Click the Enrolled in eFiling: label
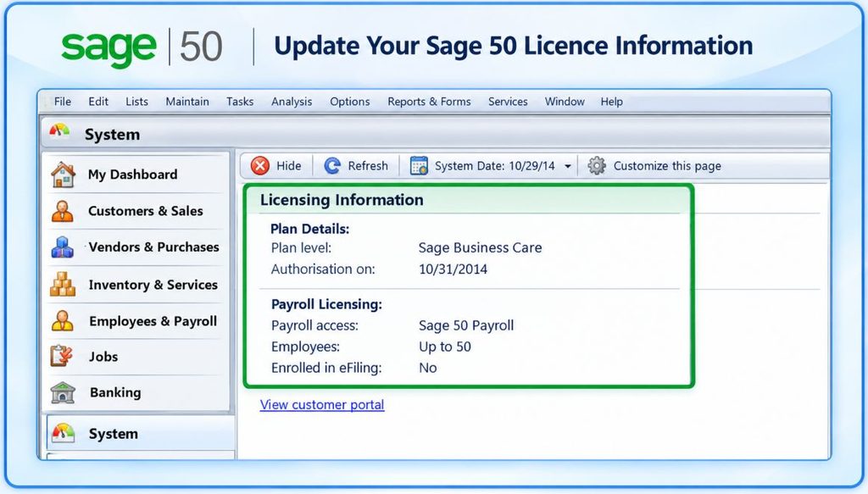The image size is (868, 494). pyautogui.click(x=326, y=369)
